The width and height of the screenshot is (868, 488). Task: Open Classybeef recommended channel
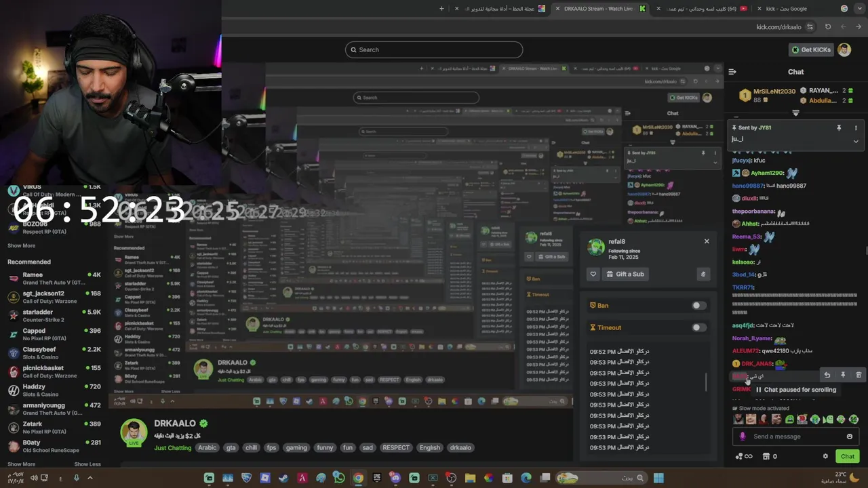pos(54,353)
